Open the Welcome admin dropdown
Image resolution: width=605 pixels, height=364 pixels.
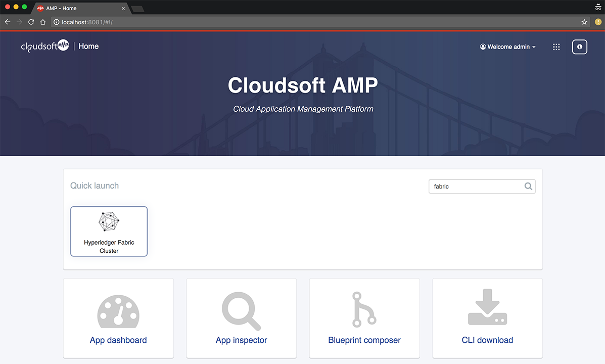[508, 47]
